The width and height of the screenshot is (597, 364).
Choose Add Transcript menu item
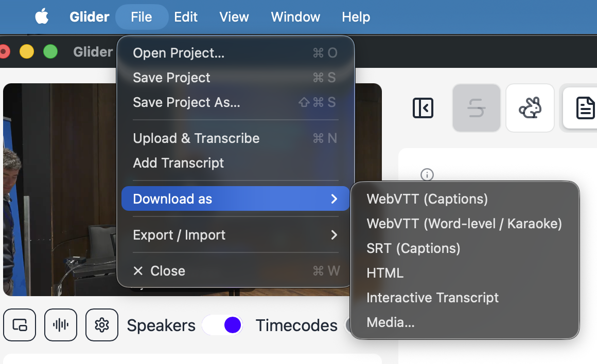tap(235, 163)
